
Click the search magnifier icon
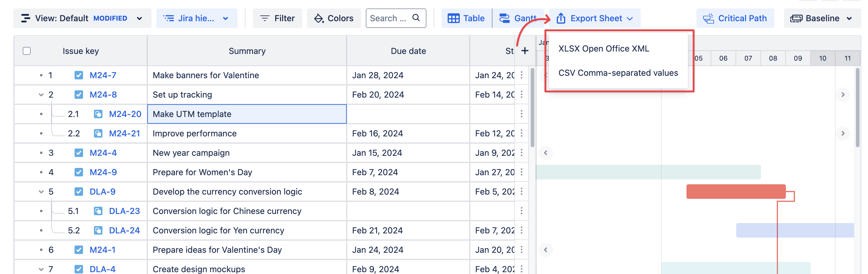416,18
